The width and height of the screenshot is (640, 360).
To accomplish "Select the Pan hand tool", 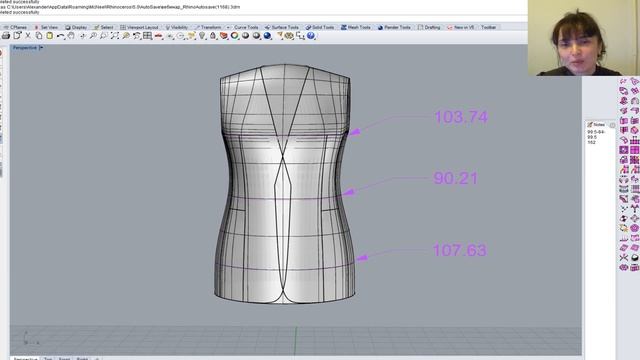I will click(x=71, y=36).
